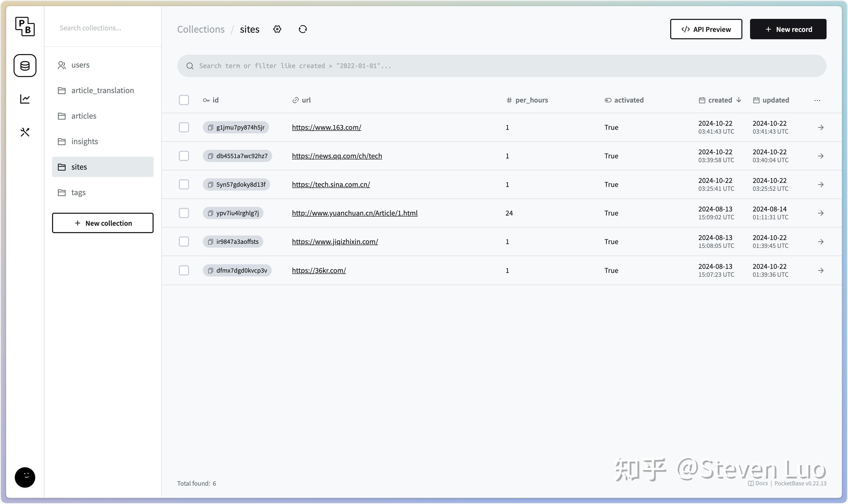Open the sites collection settings gear

click(277, 29)
